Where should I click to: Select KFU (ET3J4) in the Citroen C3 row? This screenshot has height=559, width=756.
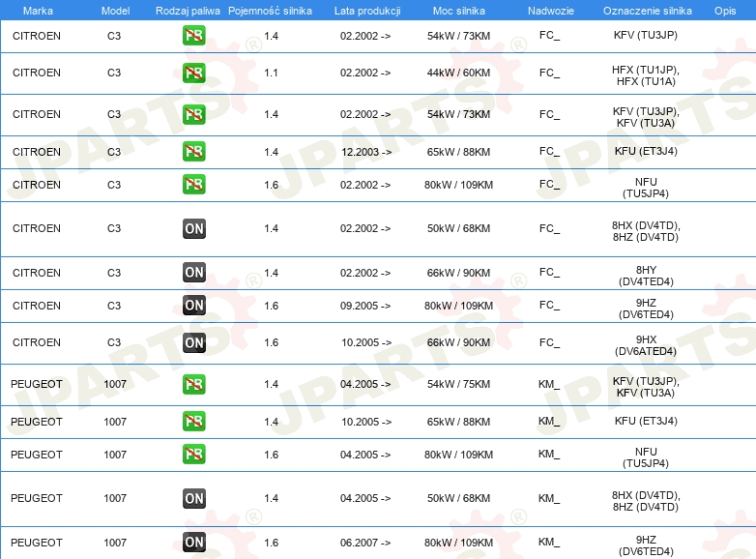point(646,152)
